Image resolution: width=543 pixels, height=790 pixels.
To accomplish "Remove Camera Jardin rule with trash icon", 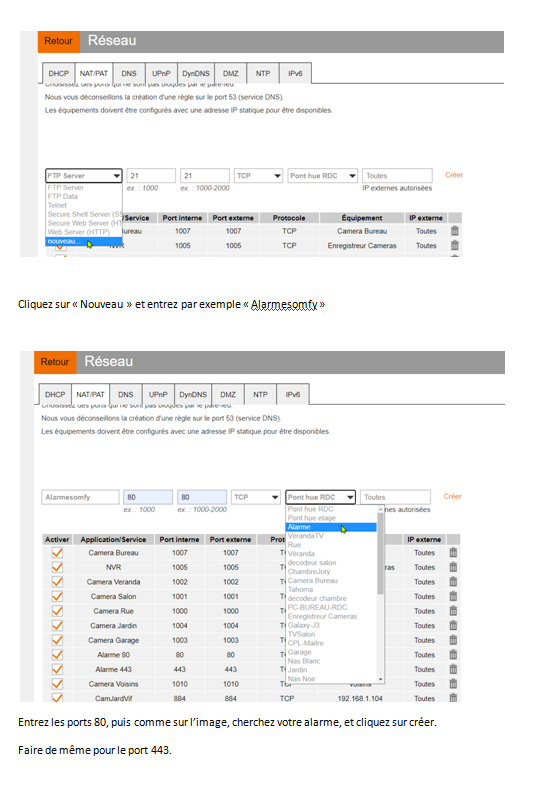I will pyautogui.click(x=453, y=626).
